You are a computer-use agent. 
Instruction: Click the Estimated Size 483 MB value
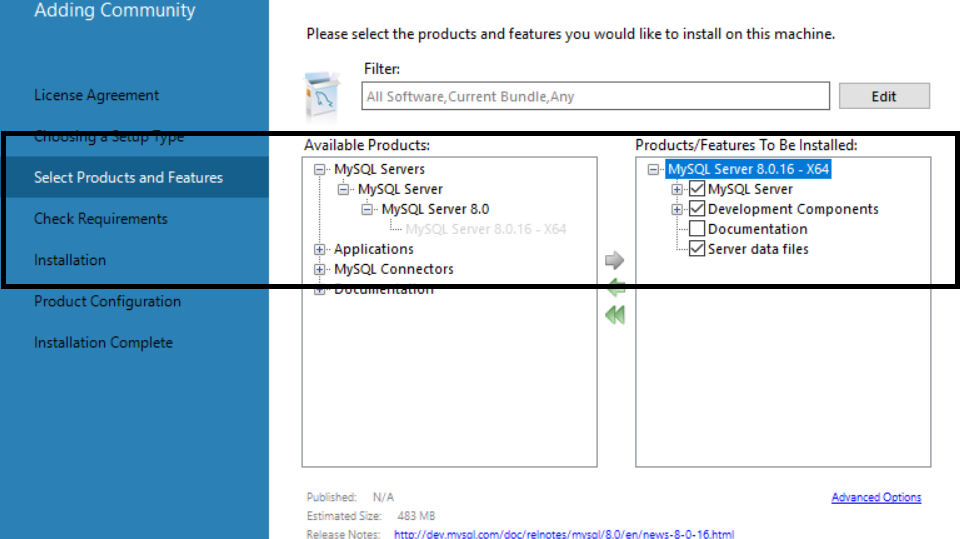click(416, 516)
